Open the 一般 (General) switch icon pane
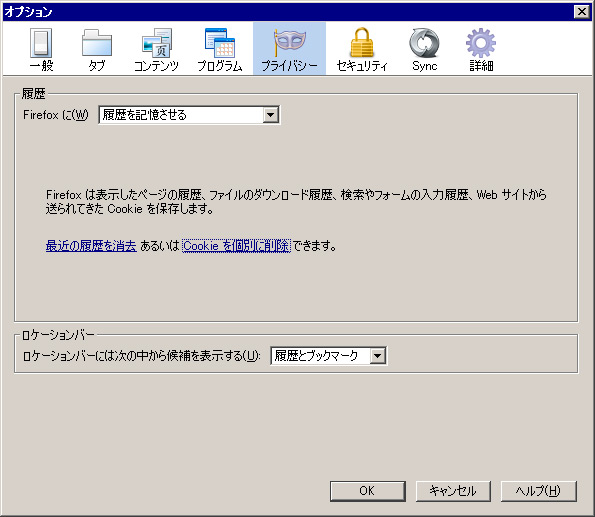The height and width of the screenshot is (517, 595). [41, 49]
